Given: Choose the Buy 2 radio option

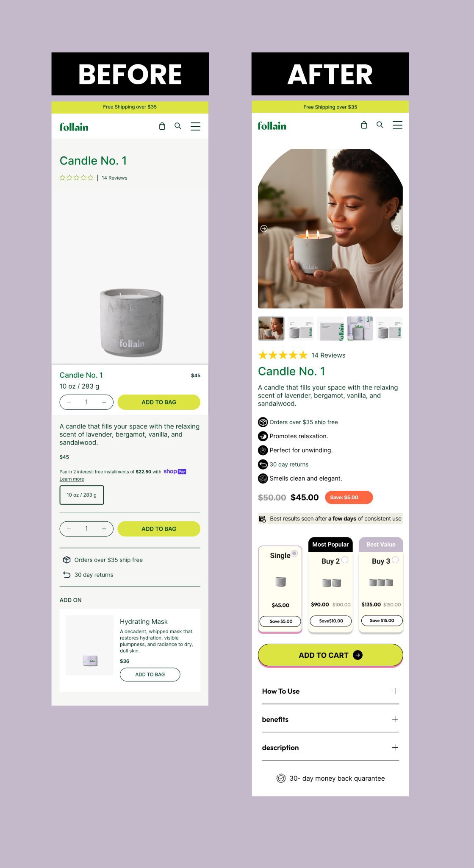Looking at the screenshot, I should point(345,560).
